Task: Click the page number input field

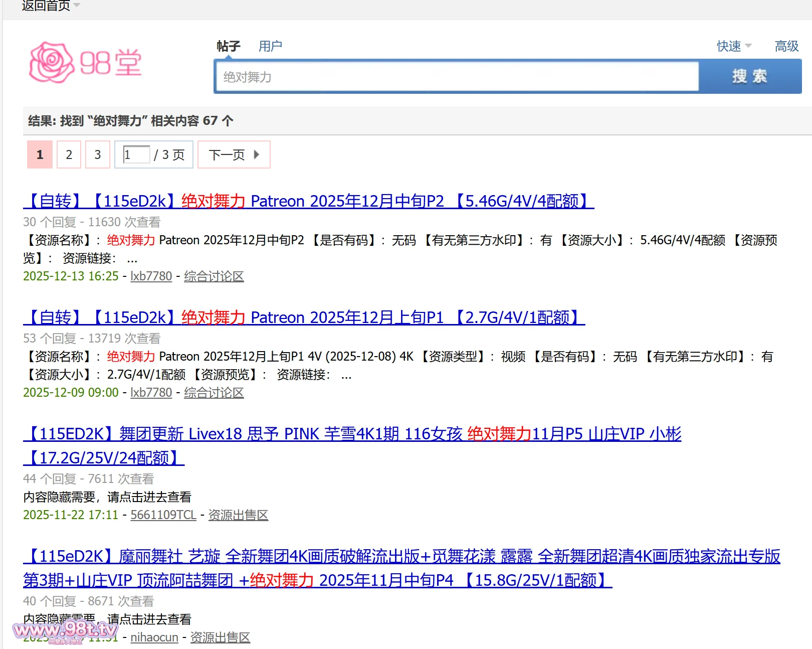Action: point(136,154)
